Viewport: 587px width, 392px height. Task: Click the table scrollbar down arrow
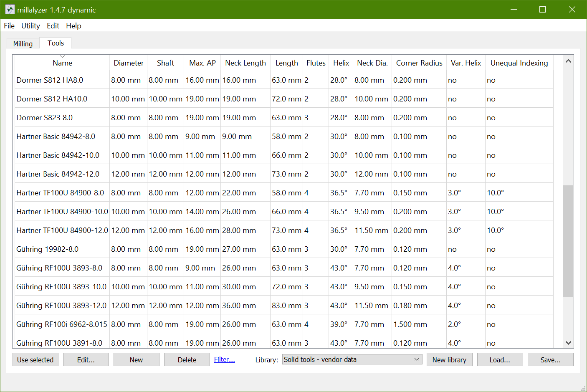click(x=568, y=343)
